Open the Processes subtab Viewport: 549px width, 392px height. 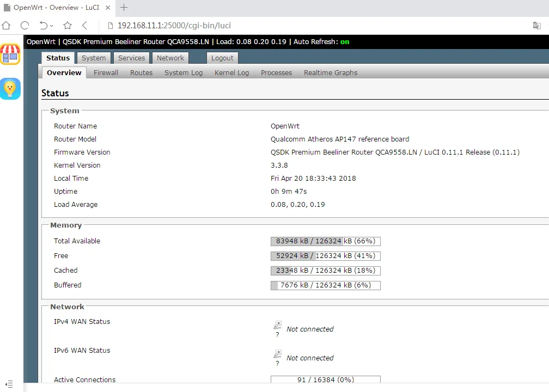276,73
